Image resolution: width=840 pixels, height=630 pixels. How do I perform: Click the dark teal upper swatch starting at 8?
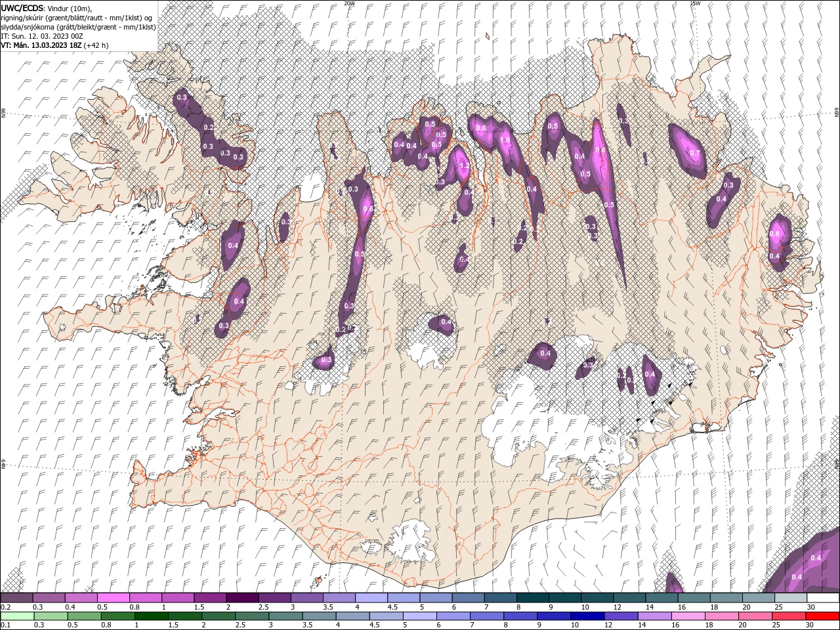532,598
